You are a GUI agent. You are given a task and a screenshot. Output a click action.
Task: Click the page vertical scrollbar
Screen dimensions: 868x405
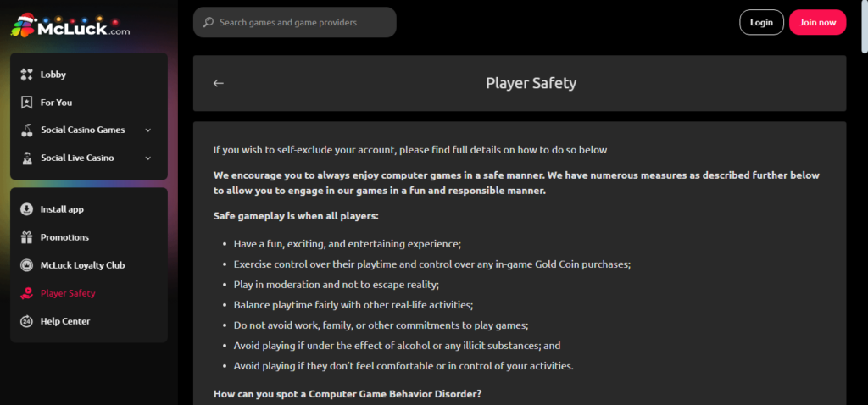864,202
